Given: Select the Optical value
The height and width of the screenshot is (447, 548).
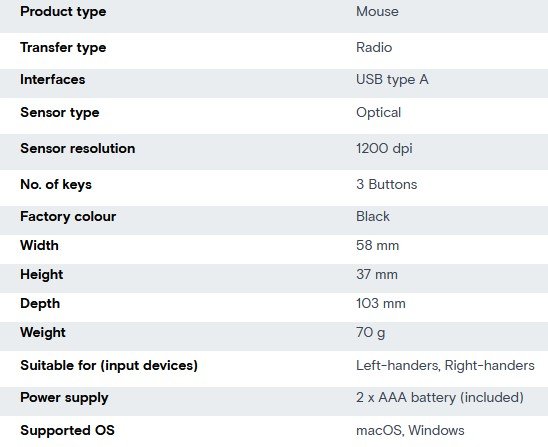Looking at the screenshot, I should 378,113.
